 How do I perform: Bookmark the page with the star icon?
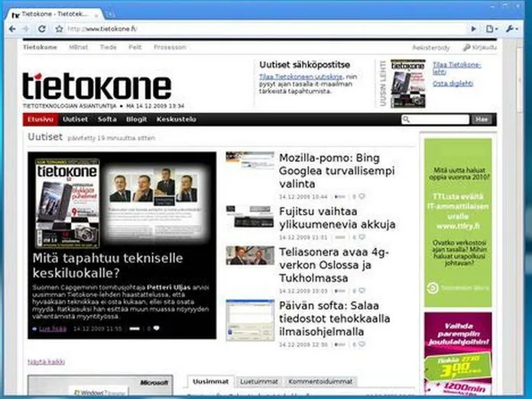click(59, 29)
